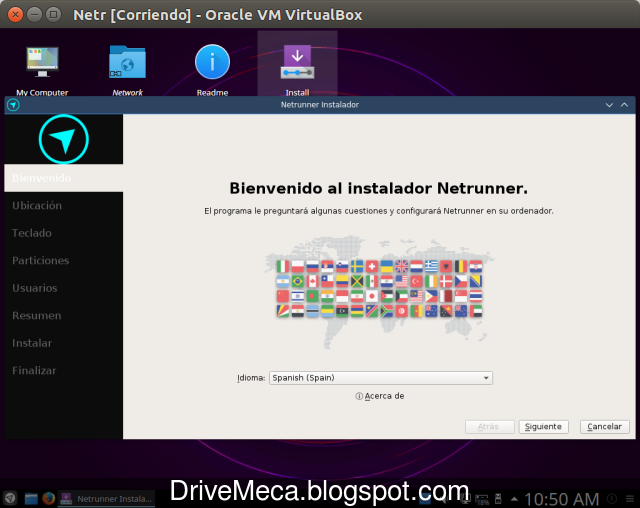Open the Netrunner application launcher in taskbar
The image size is (640, 508).
point(10,498)
